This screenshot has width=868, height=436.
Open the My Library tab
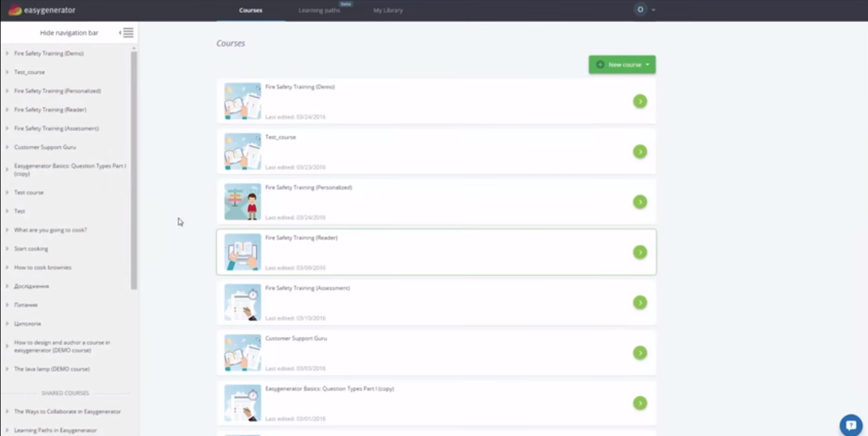(x=388, y=10)
